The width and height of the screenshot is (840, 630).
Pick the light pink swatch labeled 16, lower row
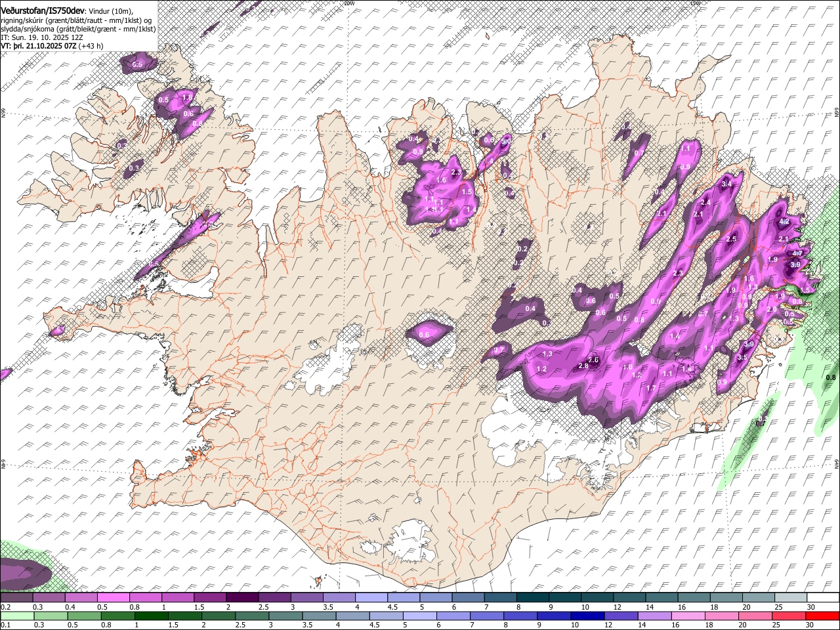(x=688, y=616)
